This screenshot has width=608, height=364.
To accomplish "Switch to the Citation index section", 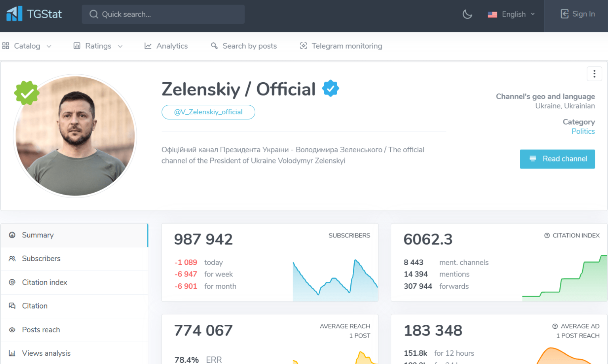I will (44, 282).
